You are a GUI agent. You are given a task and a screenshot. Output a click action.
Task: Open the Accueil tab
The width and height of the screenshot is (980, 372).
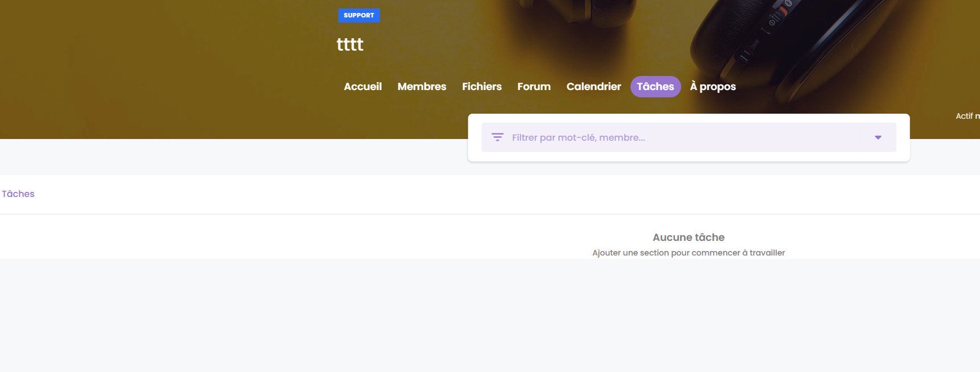coord(363,87)
